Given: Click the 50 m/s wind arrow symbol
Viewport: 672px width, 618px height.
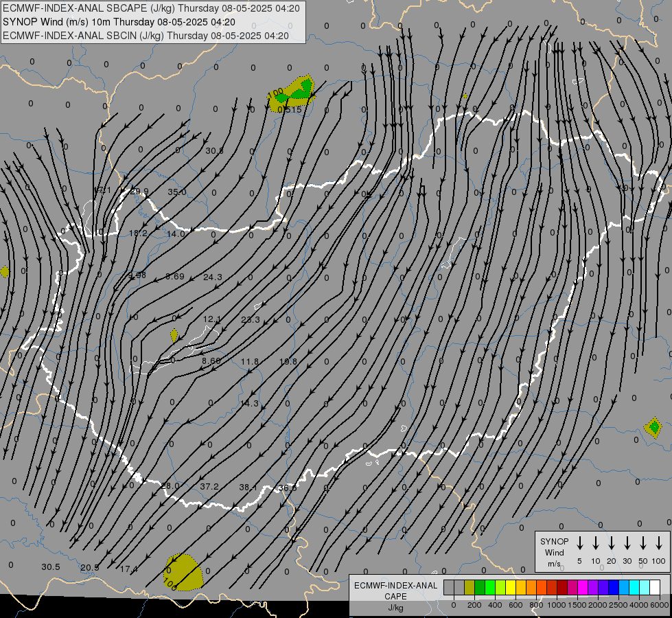Looking at the screenshot, I should click(x=643, y=543).
